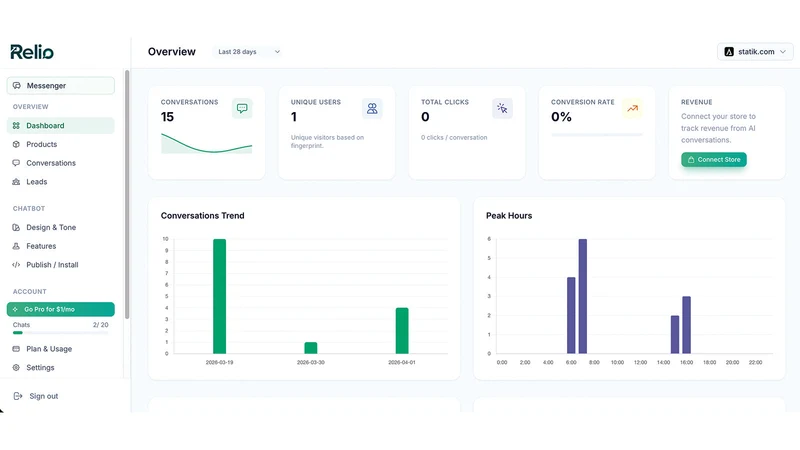This screenshot has height=450, width=800.
Task: Click the Sign out arrow icon
Action: pos(18,396)
